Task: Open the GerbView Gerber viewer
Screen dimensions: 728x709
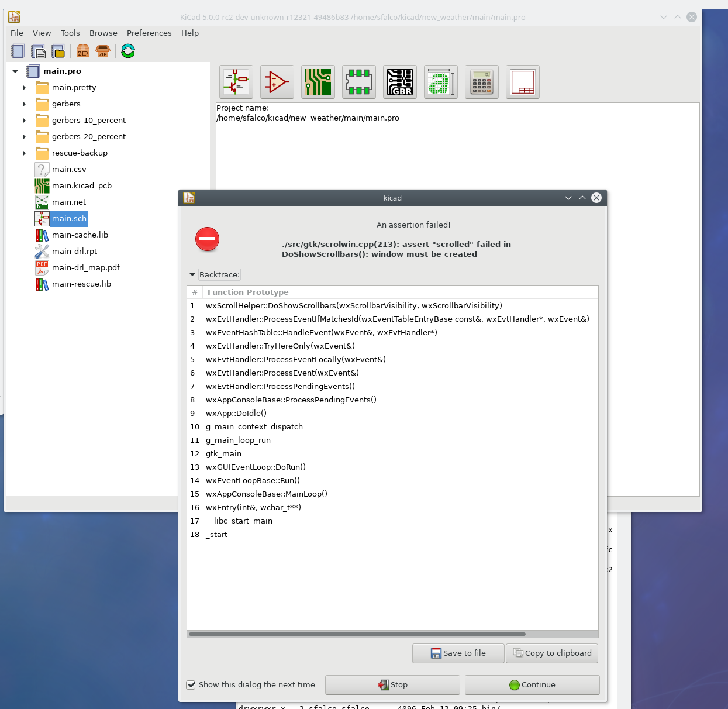Action: click(x=400, y=82)
